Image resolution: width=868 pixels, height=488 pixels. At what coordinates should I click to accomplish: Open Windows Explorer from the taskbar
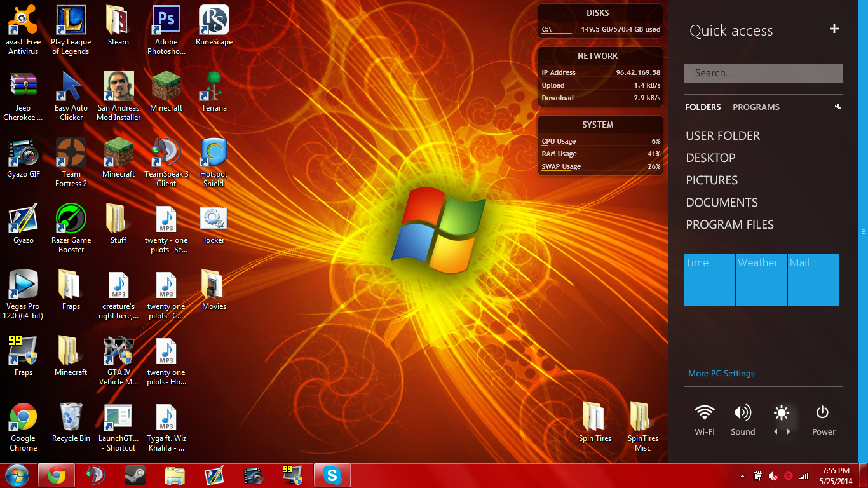(175, 475)
